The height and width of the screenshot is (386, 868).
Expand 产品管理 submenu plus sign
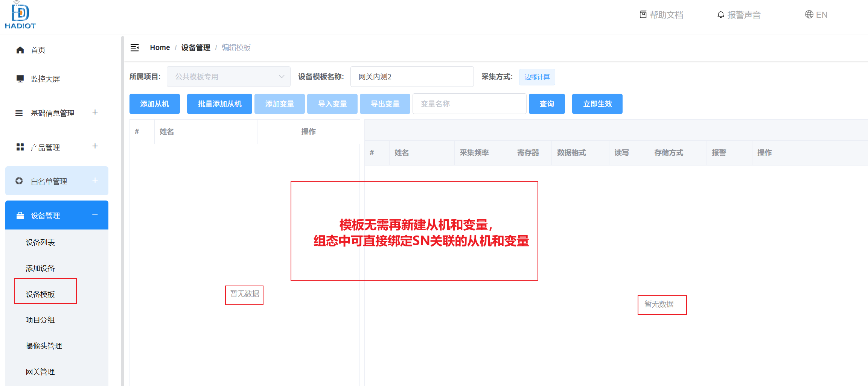point(95,146)
